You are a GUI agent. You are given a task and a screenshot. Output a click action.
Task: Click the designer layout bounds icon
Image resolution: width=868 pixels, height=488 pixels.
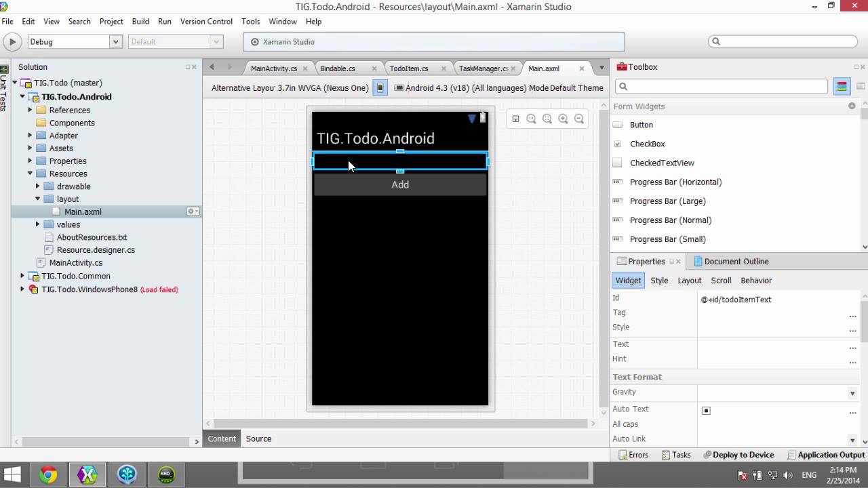[515, 119]
